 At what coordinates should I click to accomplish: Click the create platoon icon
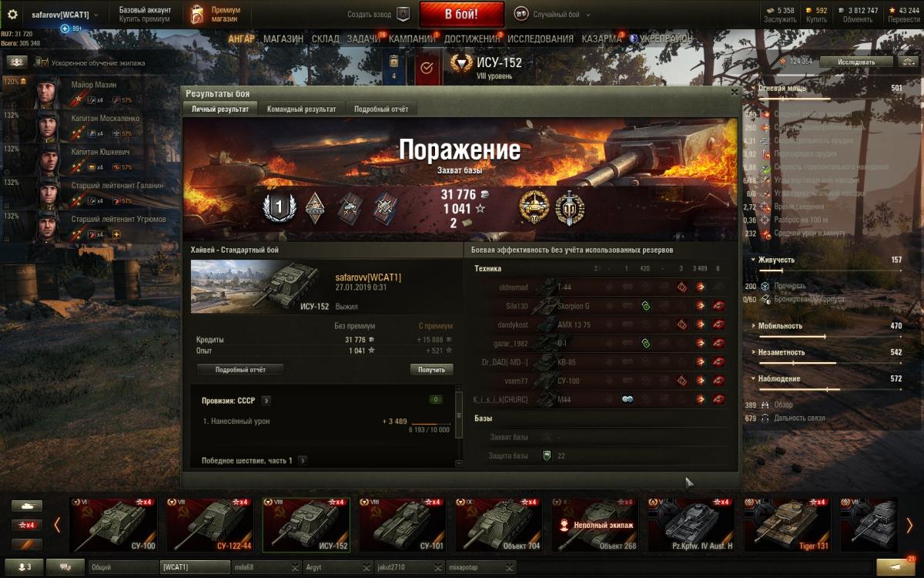pyautogui.click(x=403, y=14)
